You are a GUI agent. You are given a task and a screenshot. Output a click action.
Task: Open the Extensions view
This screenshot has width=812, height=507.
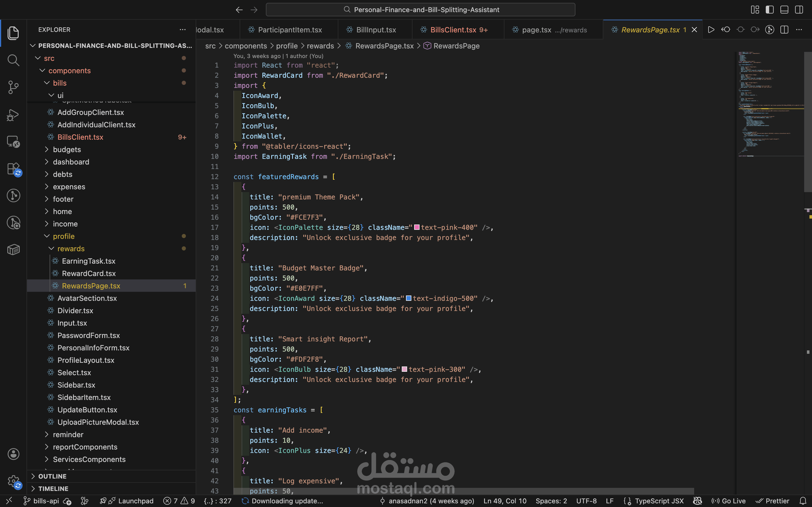pyautogui.click(x=13, y=169)
